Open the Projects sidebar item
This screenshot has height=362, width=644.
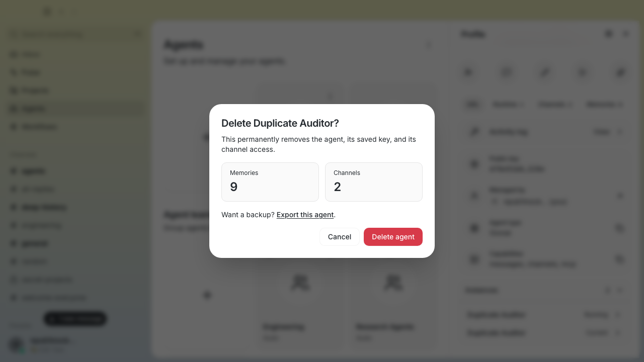(x=75, y=90)
